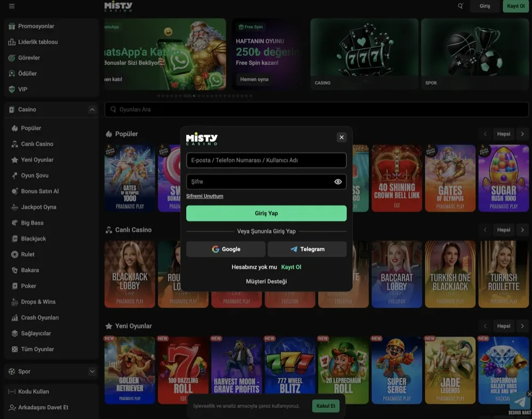Sign in with Telegram button
The width and height of the screenshot is (532, 419).
pyautogui.click(x=307, y=249)
